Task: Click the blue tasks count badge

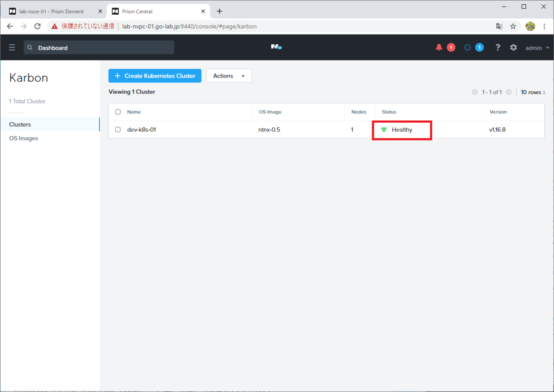Action: (479, 48)
